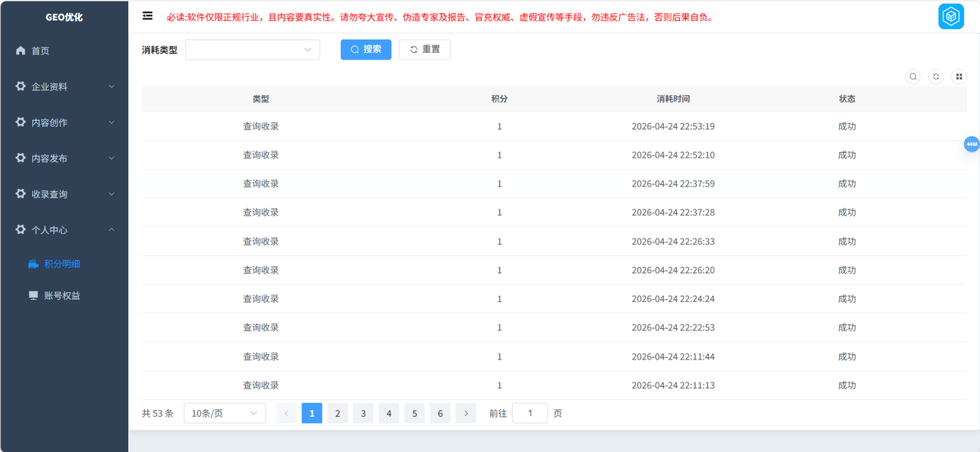Click the 积分 column header

[499, 99]
